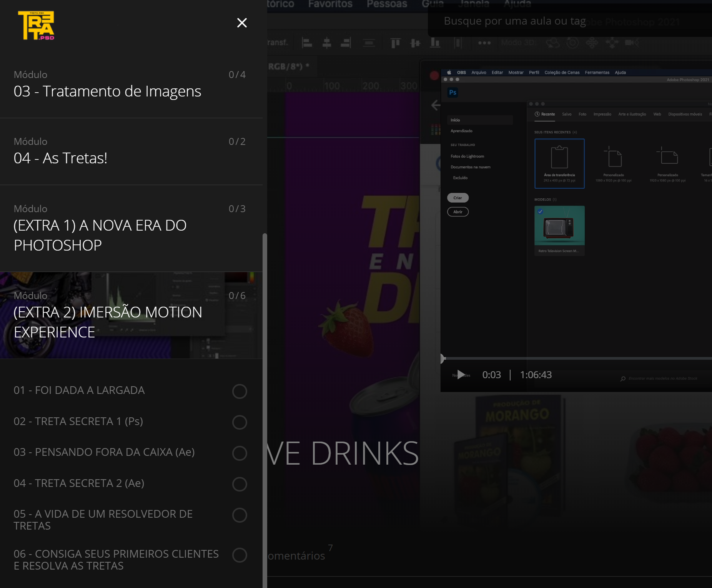Click the align left edges icon
The image size is (712, 588).
click(307, 43)
